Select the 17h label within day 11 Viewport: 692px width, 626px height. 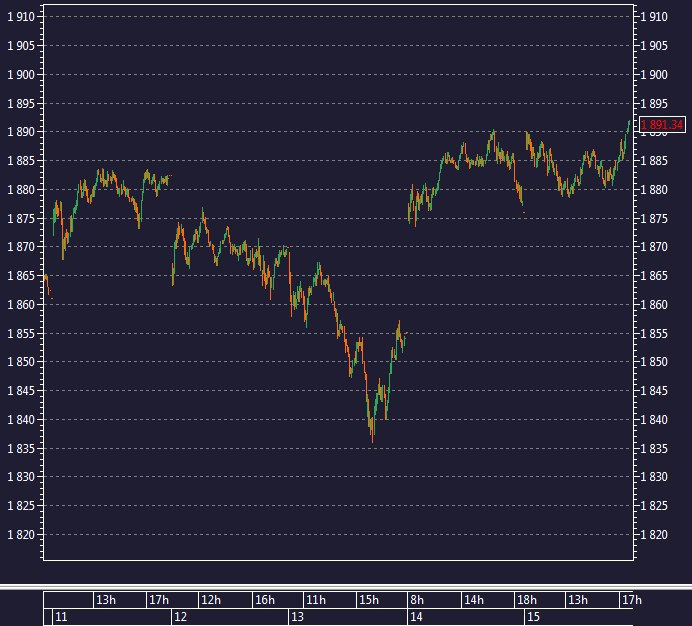pyautogui.click(x=159, y=600)
